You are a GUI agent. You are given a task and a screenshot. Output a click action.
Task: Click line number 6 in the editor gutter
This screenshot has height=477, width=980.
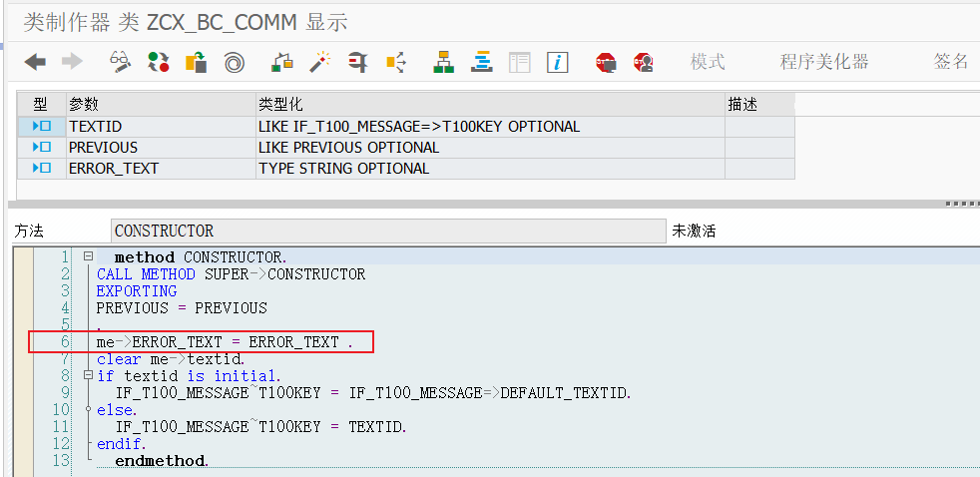[66, 341]
